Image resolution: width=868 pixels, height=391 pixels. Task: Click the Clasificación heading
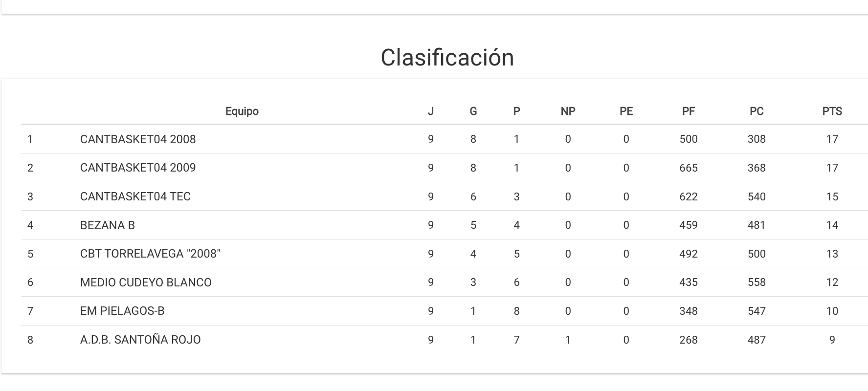(447, 58)
